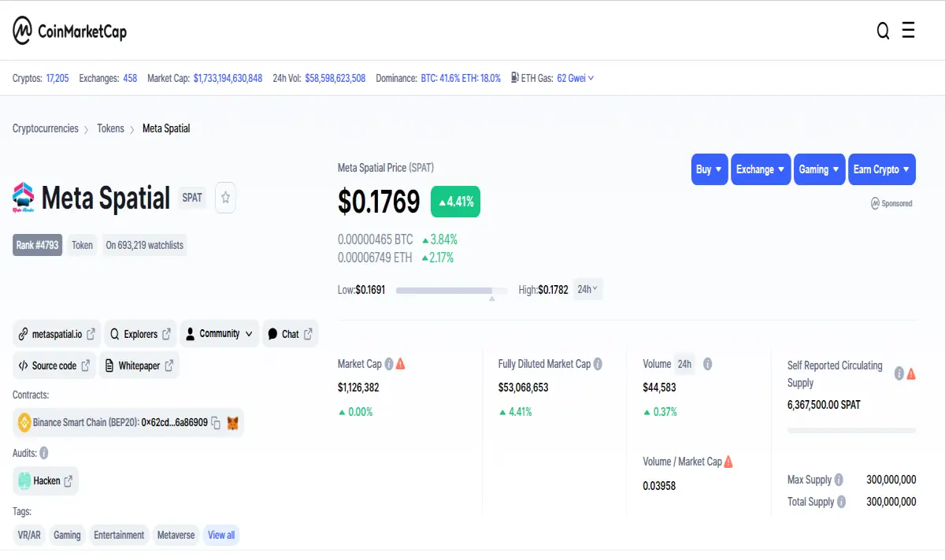Click the CoinMarketCap logo
The image size is (945, 560).
tap(69, 32)
